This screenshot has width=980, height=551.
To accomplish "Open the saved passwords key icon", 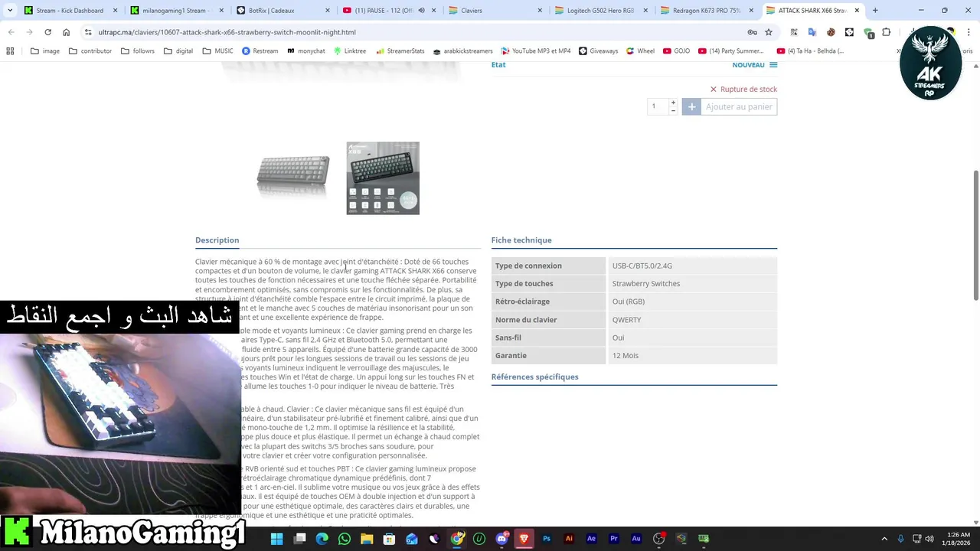I will [752, 32].
